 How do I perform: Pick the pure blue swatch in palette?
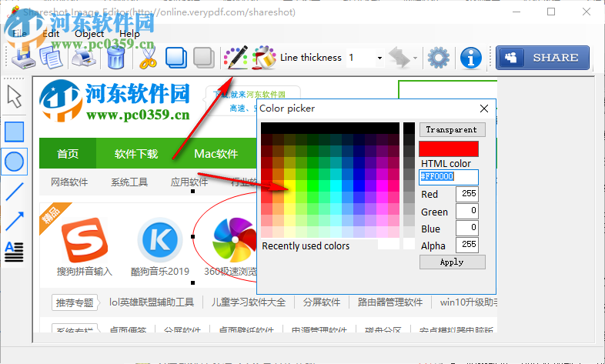point(359,186)
